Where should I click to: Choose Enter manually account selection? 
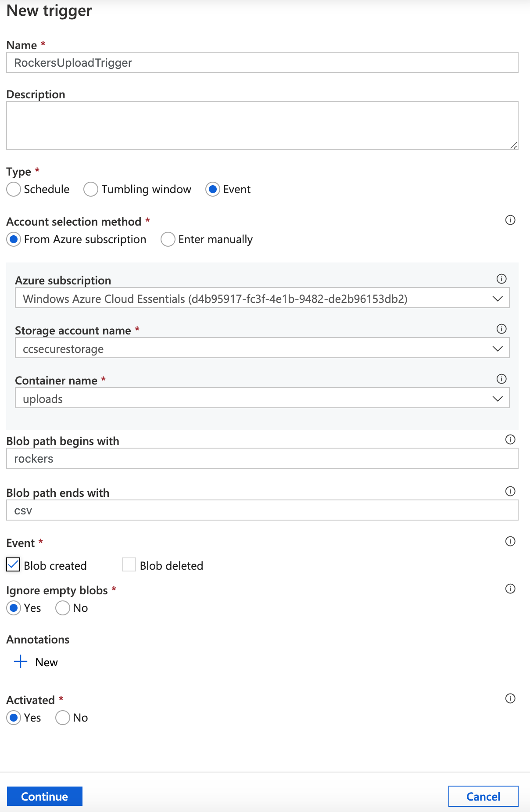[x=168, y=239]
